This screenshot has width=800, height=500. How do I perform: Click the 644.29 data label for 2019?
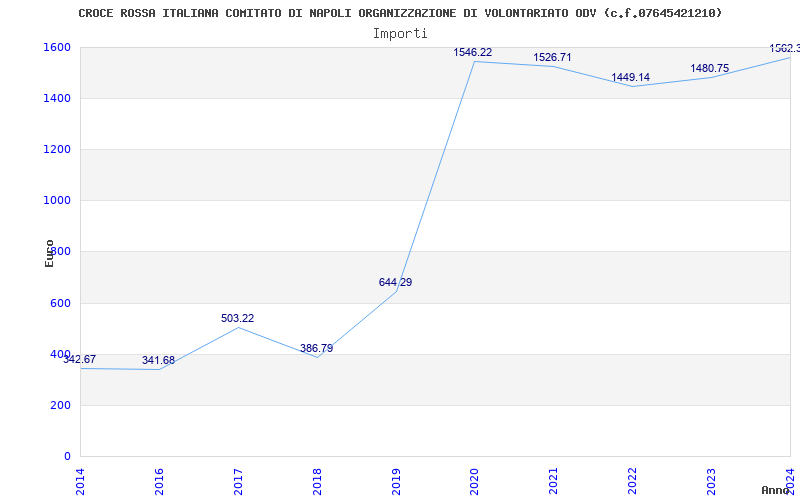tap(395, 282)
